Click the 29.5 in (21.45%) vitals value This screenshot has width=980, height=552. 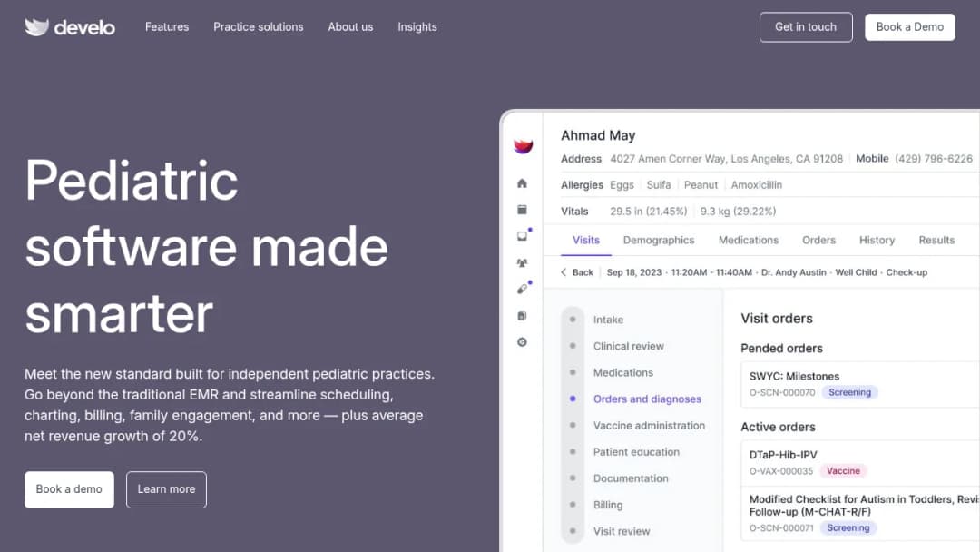pos(648,212)
